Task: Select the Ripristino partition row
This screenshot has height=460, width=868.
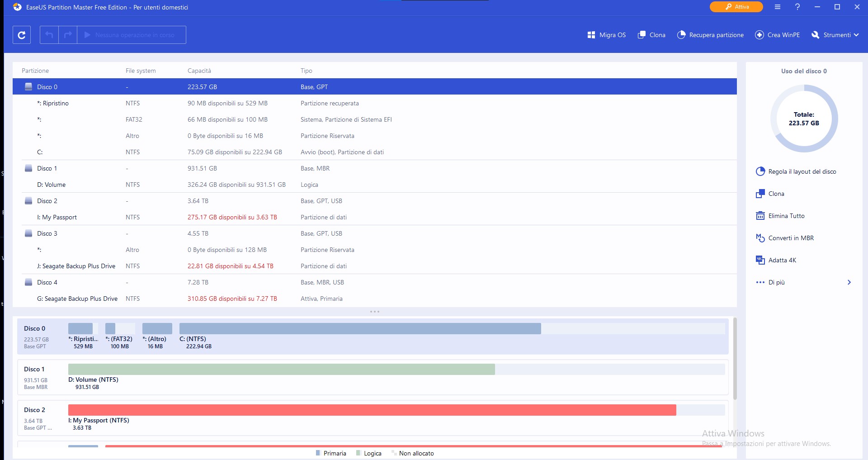Action: pos(375,103)
